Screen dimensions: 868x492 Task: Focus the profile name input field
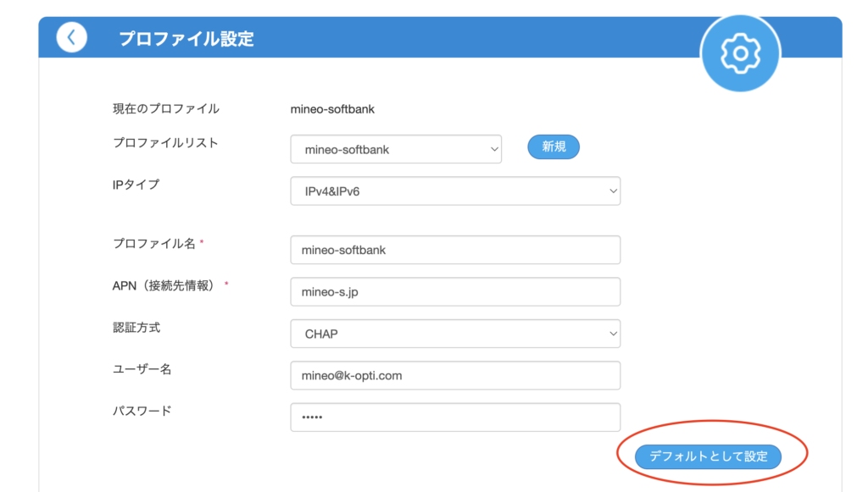(x=455, y=250)
